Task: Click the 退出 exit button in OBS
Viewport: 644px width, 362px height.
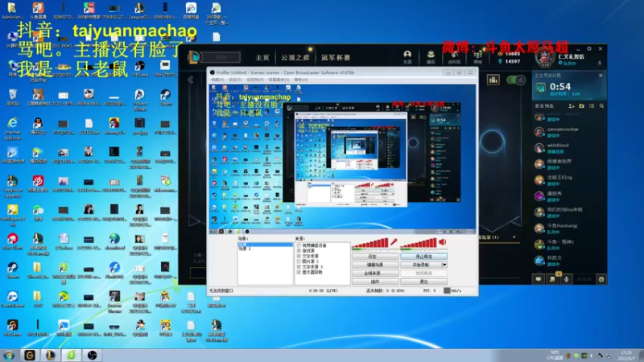Action: [423, 282]
